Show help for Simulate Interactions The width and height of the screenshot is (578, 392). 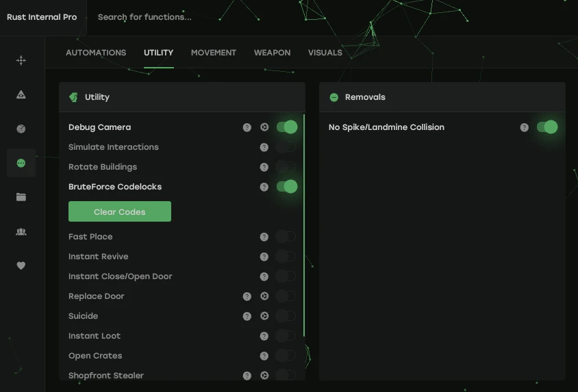(264, 147)
